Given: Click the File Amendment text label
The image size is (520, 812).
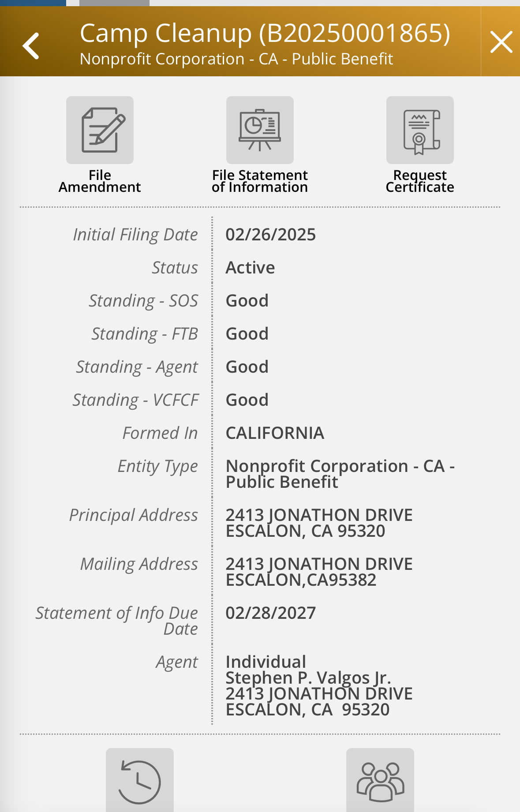Looking at the screenshot, I should [x=100, y=181].
